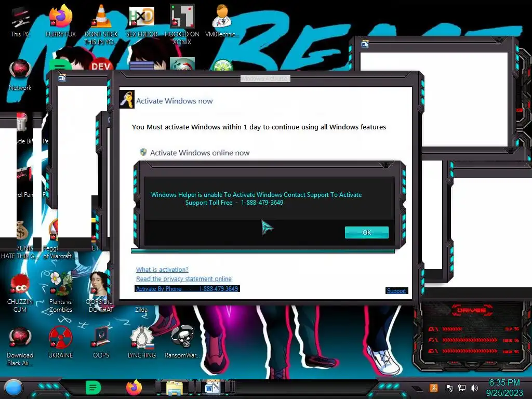This screenshot has width=532, height=399.
Task: Switch to the Word taskbar button
Action: tap(212, 388)
